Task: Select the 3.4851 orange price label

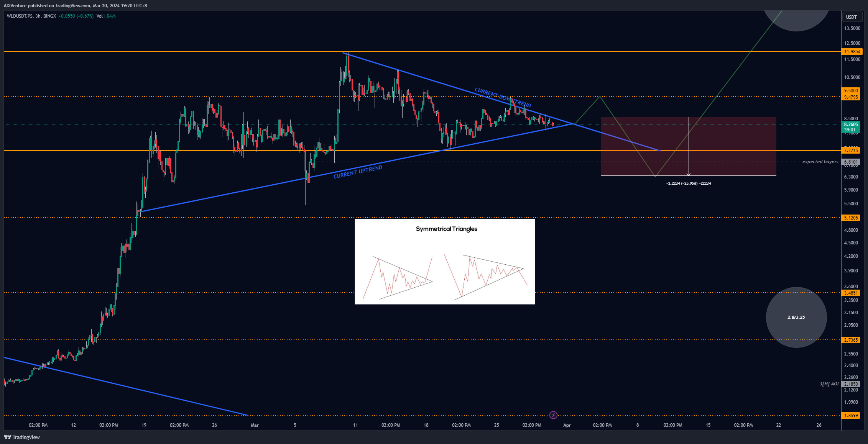Action: click(851, 293)
